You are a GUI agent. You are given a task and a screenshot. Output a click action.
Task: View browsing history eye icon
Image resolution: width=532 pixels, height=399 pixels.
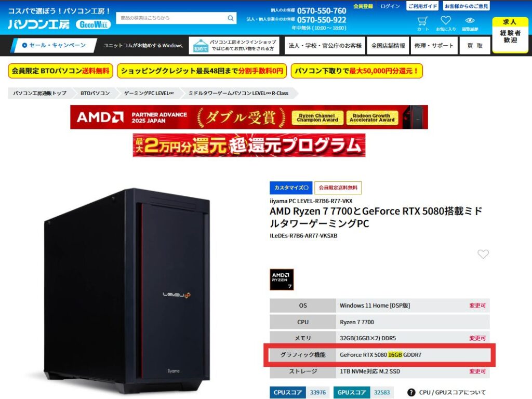click(470, 21)
